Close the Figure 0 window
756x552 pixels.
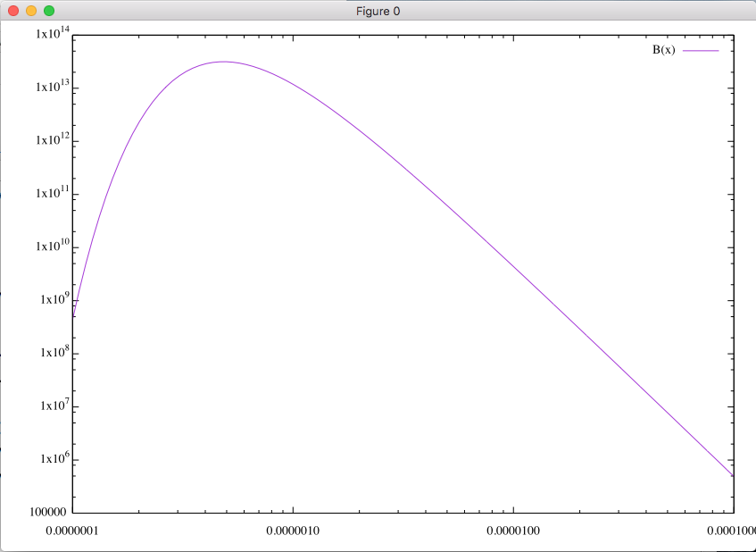(13, 11)
